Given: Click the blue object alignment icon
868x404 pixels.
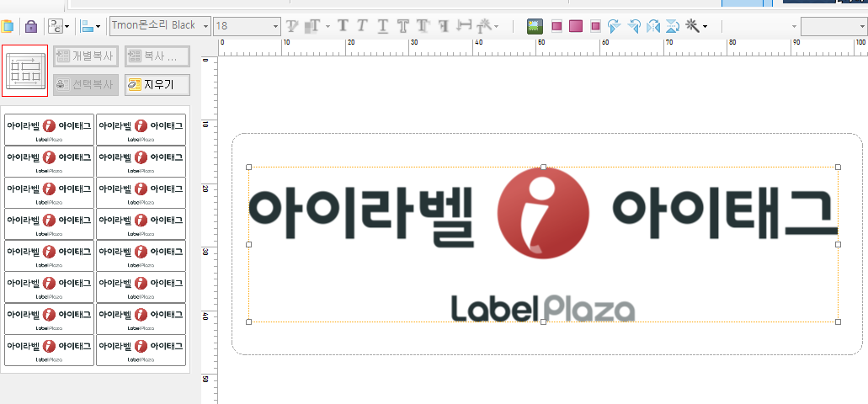Looking at the screenshot, I should [87, 26].
